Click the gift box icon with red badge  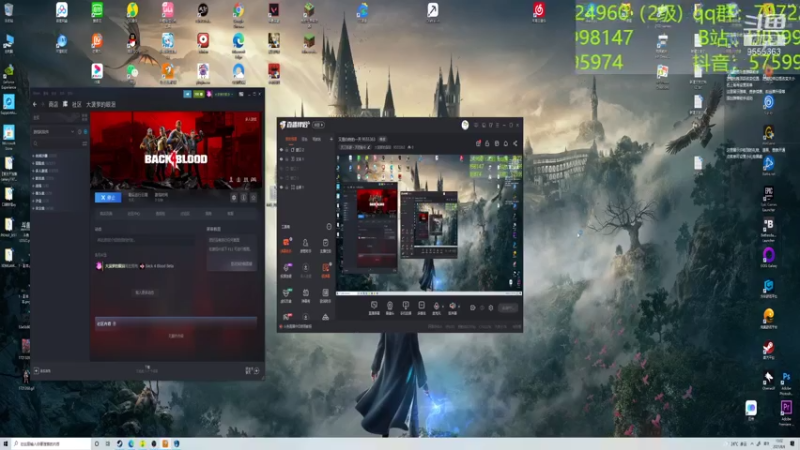pyautogui.click(x=478, y=143)
